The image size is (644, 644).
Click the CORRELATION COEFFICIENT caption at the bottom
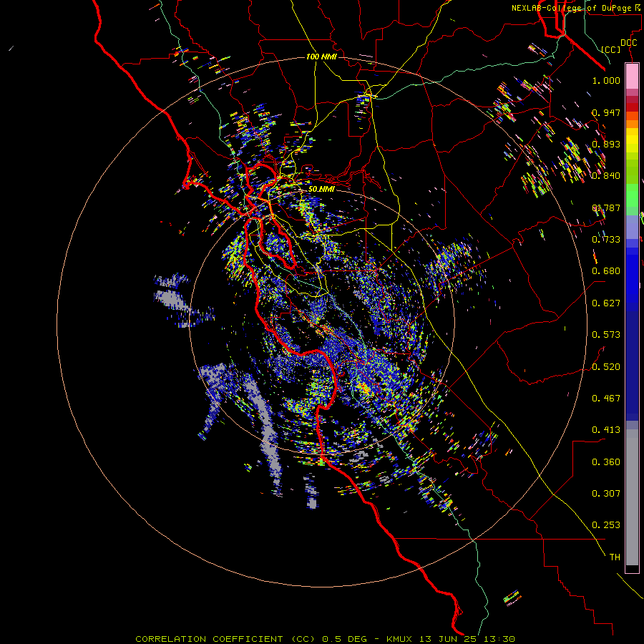[325, 639]
